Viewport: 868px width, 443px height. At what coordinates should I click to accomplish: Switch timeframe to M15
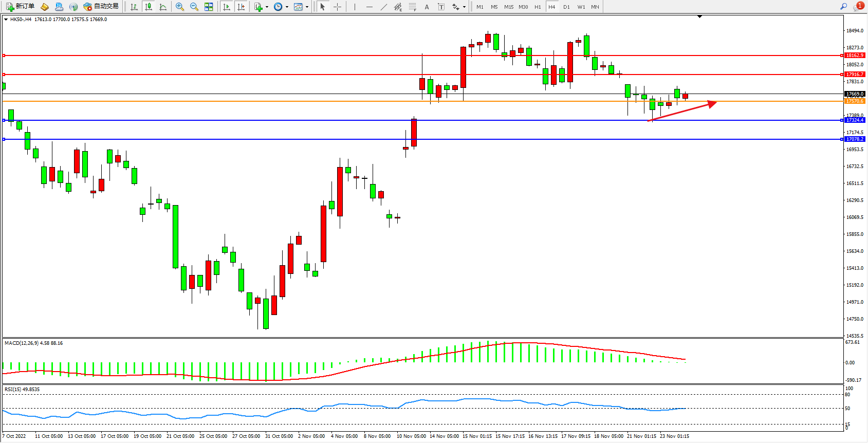(509, 7)
